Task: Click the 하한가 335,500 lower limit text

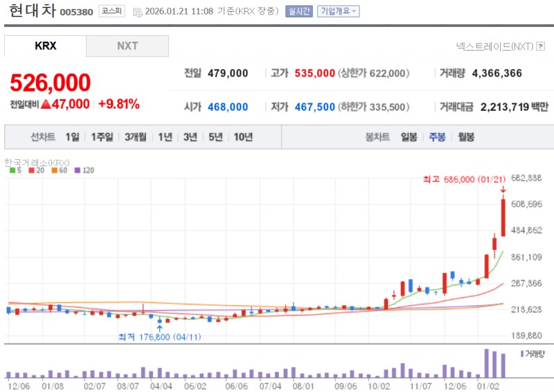Action: (x=373, y=107)
